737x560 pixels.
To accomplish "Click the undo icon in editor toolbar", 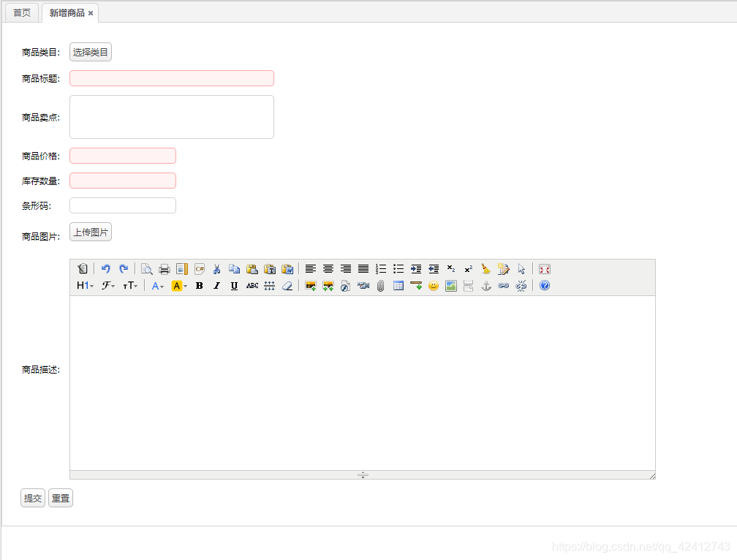I will click(x=106, y=269).
